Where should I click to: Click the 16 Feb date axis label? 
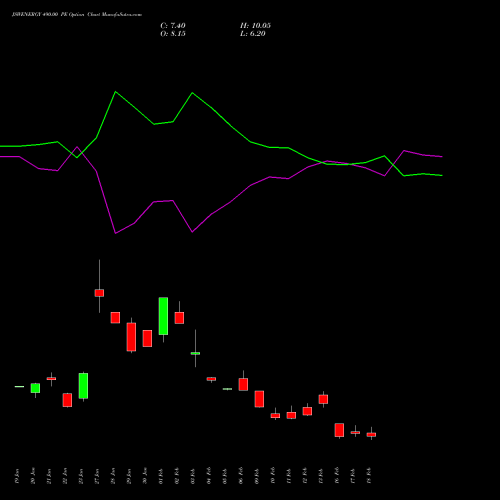click(337, 476)
